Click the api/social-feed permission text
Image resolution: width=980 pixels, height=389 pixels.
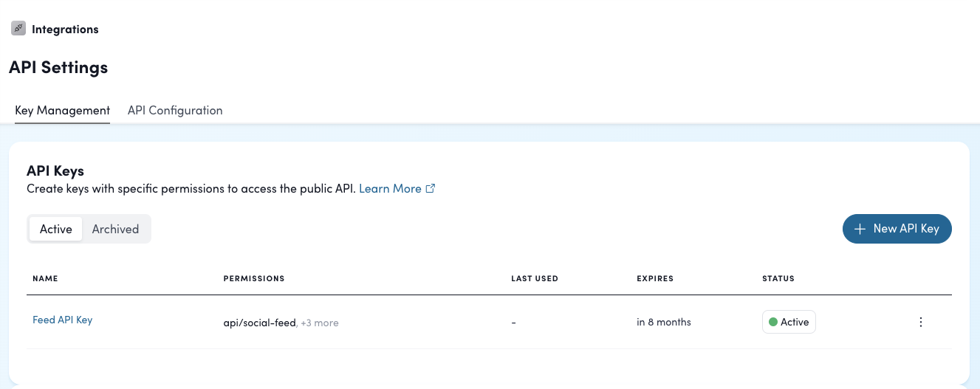[259, 323]
